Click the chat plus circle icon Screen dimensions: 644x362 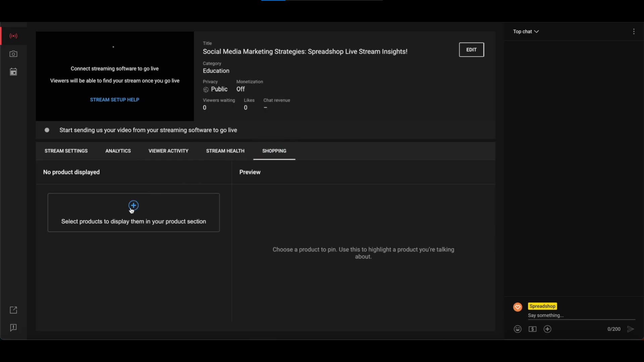(x=547, y=329)
